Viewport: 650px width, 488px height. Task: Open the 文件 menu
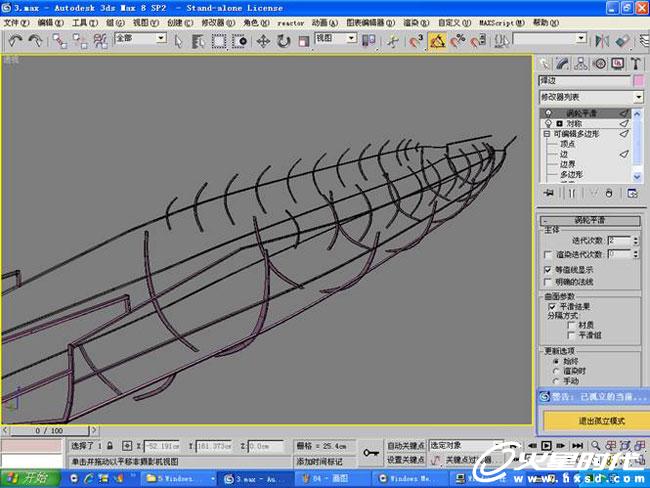tap(16, 23)
